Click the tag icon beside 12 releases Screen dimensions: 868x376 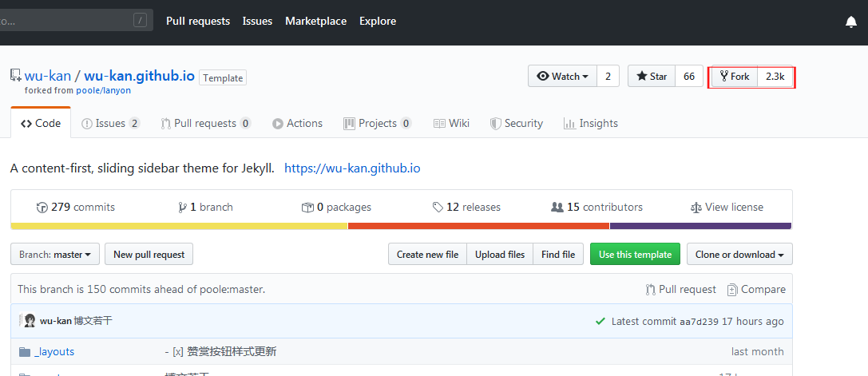[x=438, y=207]
